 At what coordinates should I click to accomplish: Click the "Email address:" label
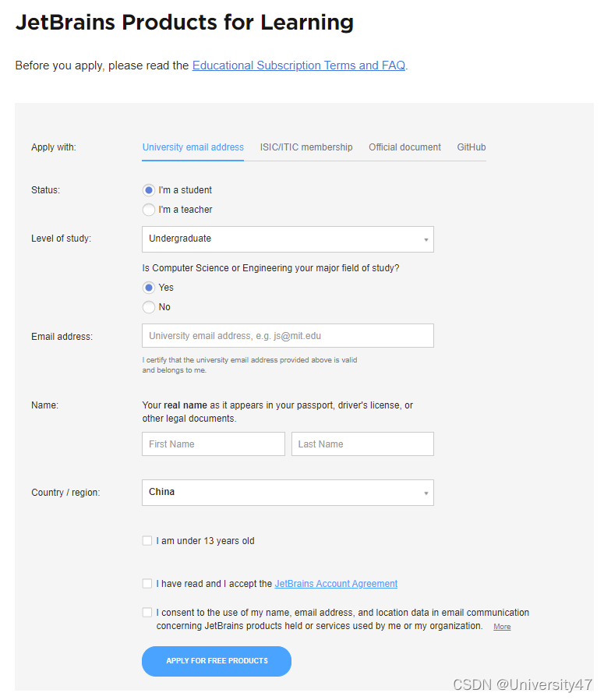click(62, 337)
